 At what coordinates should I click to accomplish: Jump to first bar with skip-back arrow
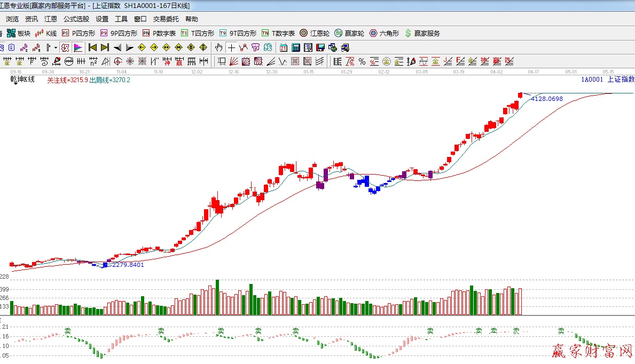tap(92, 47)
